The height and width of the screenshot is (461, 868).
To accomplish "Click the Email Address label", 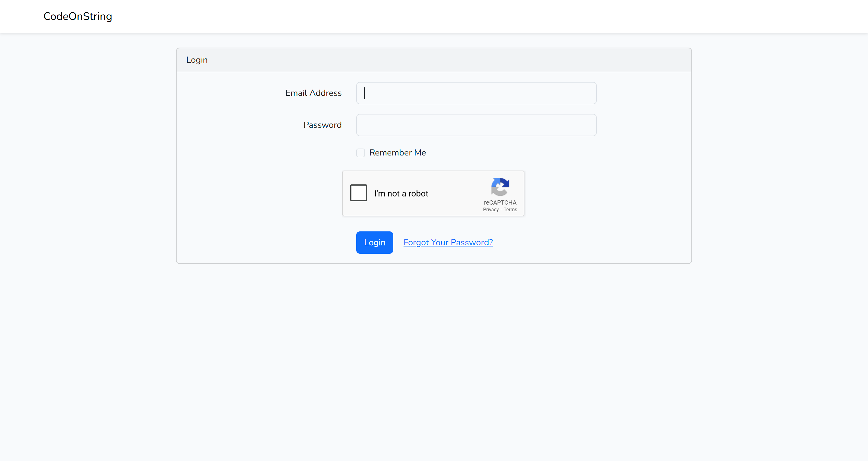I will 313,93.
